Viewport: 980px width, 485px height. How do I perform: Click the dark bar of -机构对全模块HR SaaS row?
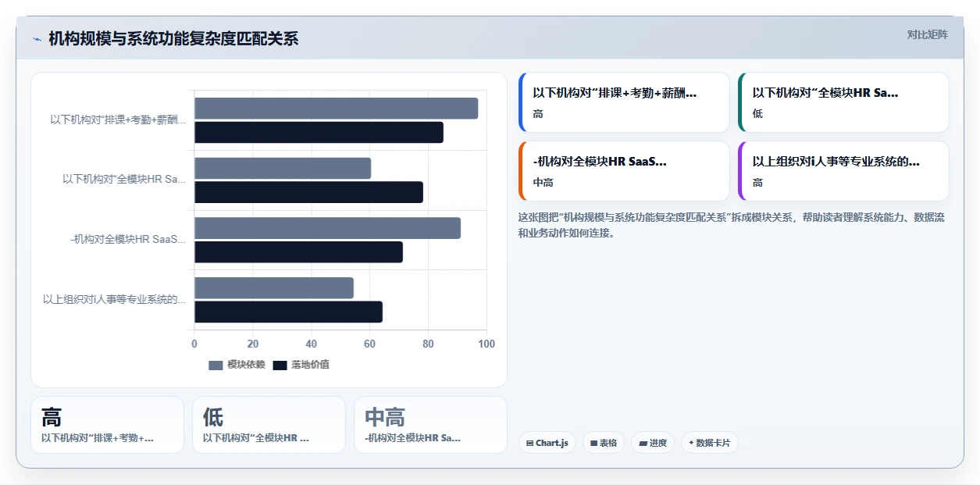click(x=298, y=252)
